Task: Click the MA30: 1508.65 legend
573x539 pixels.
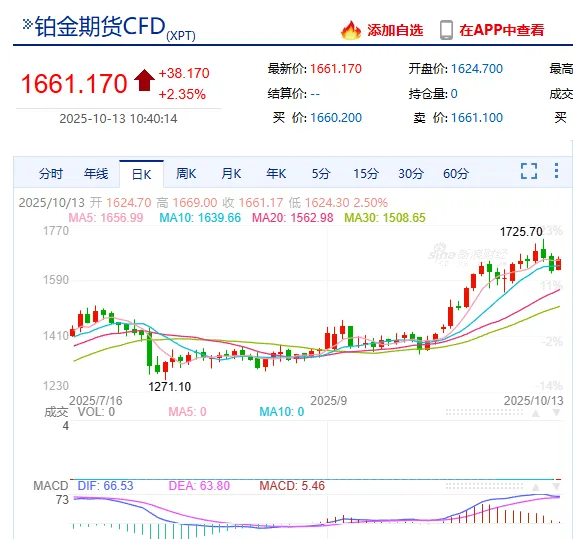Action: (385, 217)
